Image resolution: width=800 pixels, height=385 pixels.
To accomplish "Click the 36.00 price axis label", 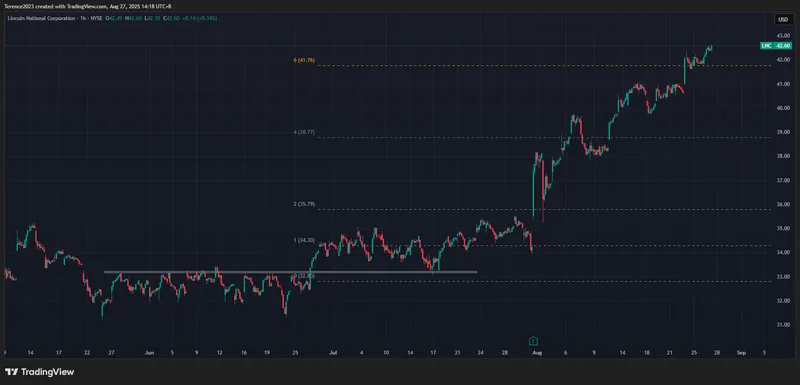I will click(783, 204).
